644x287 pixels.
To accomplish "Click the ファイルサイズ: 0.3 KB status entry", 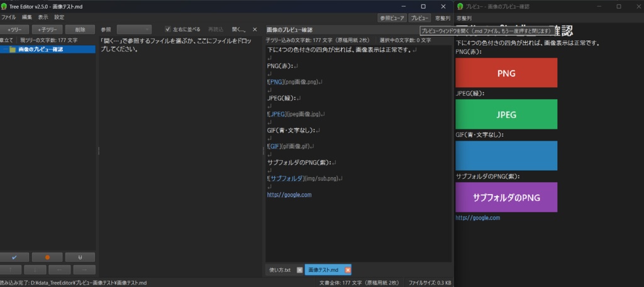I will [430, 283].
